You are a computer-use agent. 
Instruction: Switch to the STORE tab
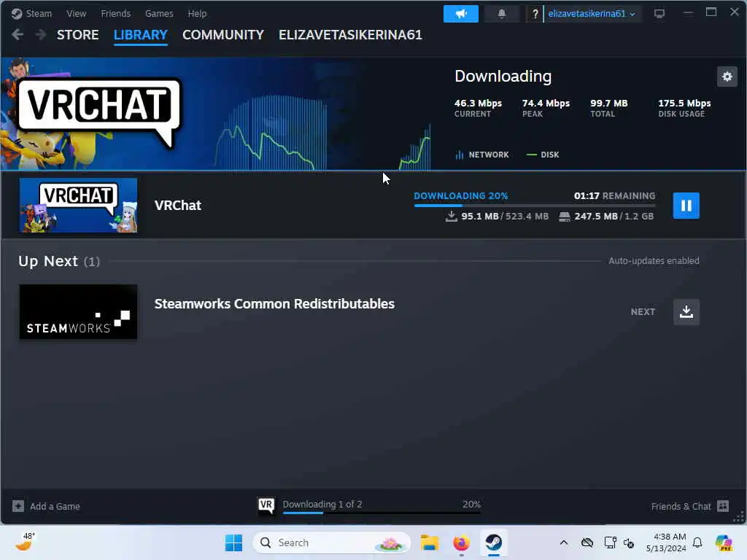click(x=77, y=35)
